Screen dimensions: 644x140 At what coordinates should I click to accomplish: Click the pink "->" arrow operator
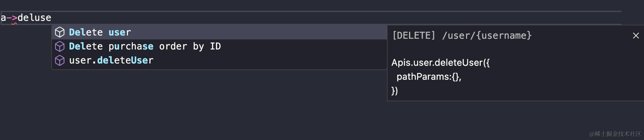12,18
